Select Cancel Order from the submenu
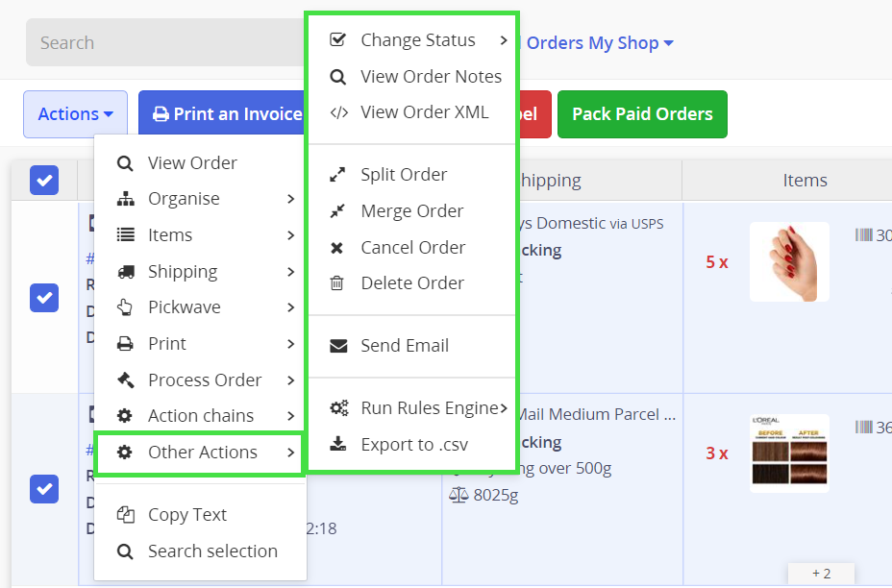 pyautogui.click(x=412, y=248)
